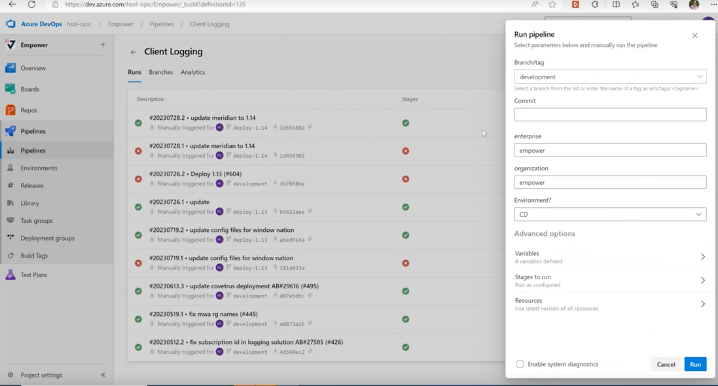Click the Stages column header

(410, 99)
